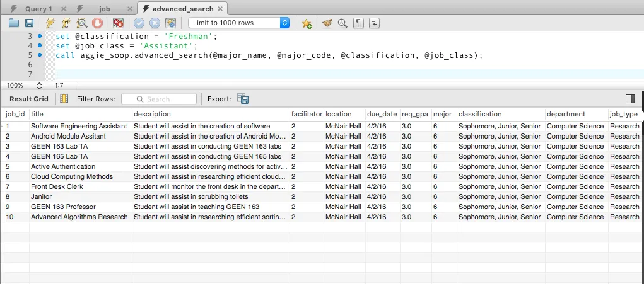Select the Front Desk Clerk cell

click(81, 186)
